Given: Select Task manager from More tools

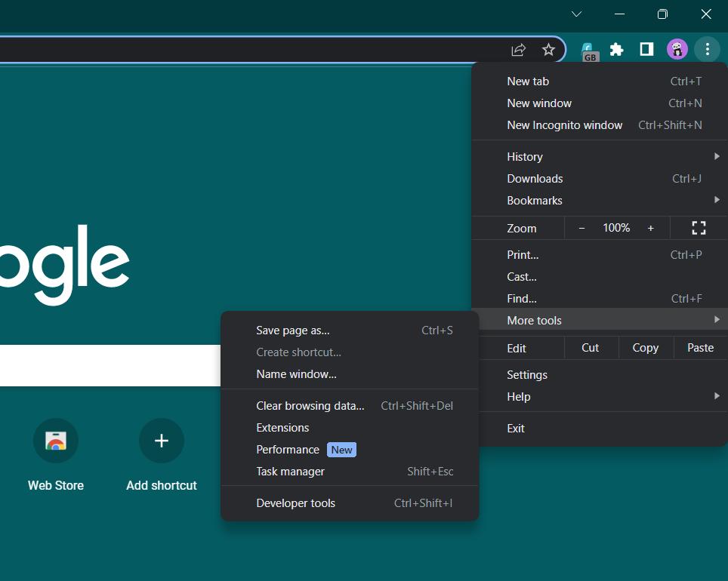Looking at the screenshot, I should click(290, 471).
